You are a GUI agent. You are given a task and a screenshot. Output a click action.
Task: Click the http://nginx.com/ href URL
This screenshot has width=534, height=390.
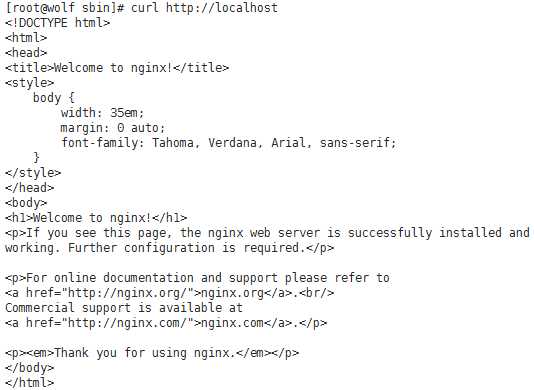click(x=130, y=323)
